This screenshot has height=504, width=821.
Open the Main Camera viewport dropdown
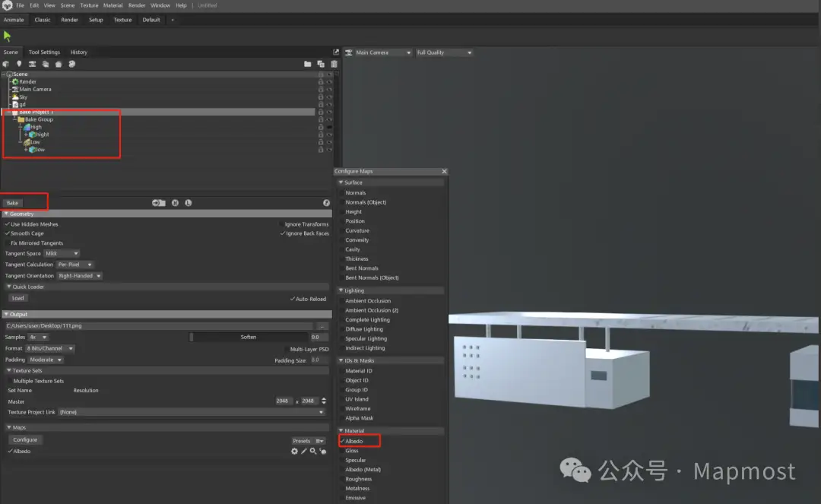coord(383,52)
